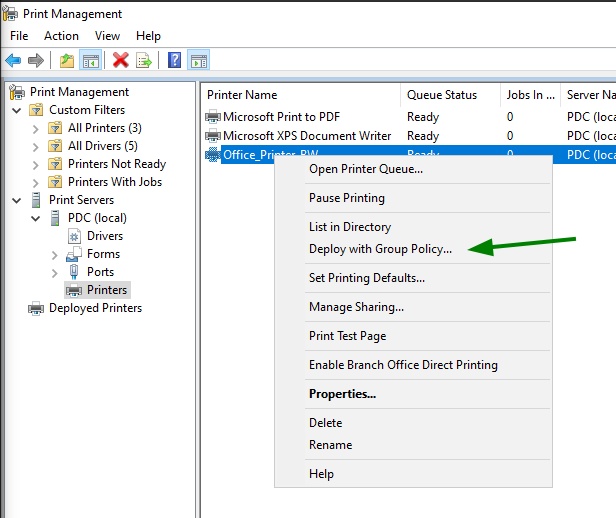The image size is (616, 518).
Task: Click the PDC (local) server icon
Action: point(55,218)
